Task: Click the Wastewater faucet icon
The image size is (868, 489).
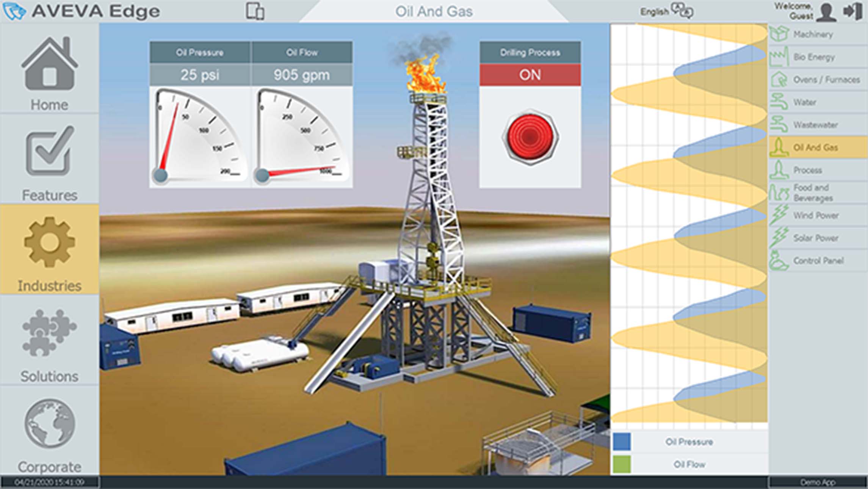Action: tap(779, 125)
